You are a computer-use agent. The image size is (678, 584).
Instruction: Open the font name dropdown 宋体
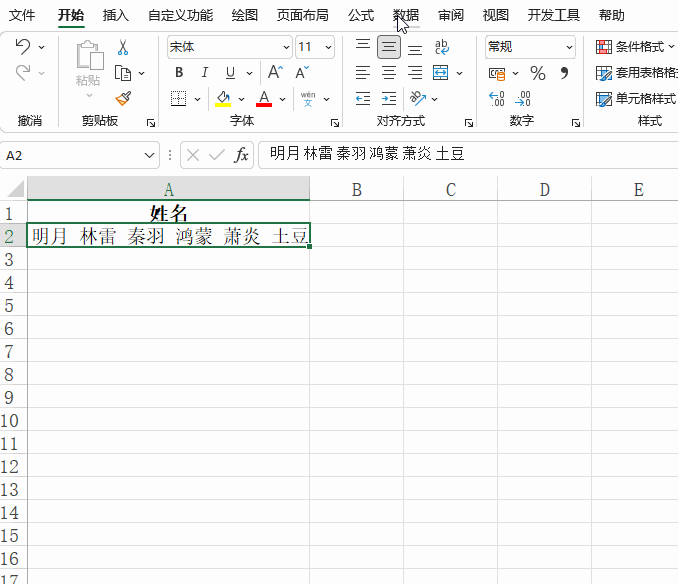click(x=286, y=47)
